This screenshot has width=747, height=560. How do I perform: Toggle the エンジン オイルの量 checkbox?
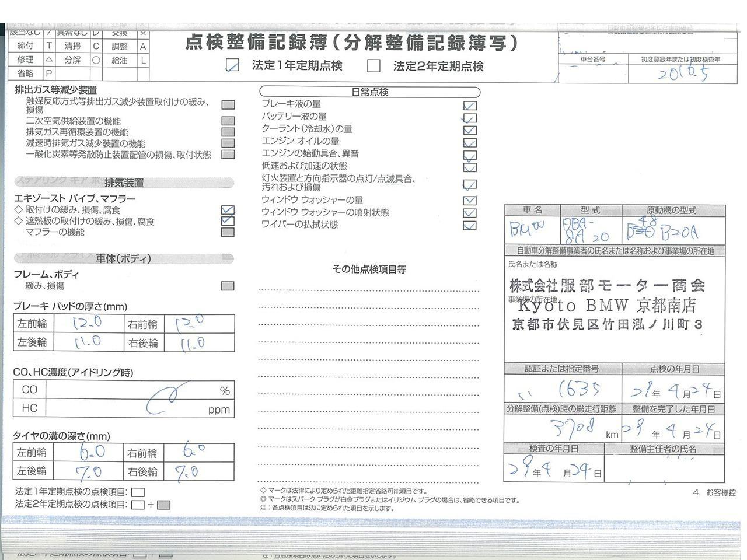click(x=470, y=142)
